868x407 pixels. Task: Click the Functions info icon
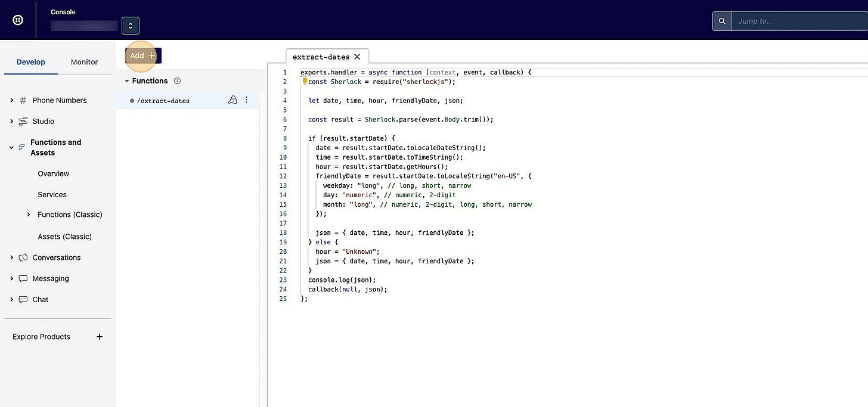[x=177, y=81]
